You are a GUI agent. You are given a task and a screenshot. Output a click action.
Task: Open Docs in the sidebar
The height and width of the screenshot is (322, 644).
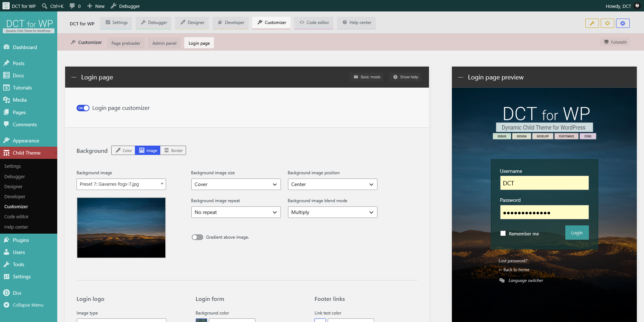[29, 75]
